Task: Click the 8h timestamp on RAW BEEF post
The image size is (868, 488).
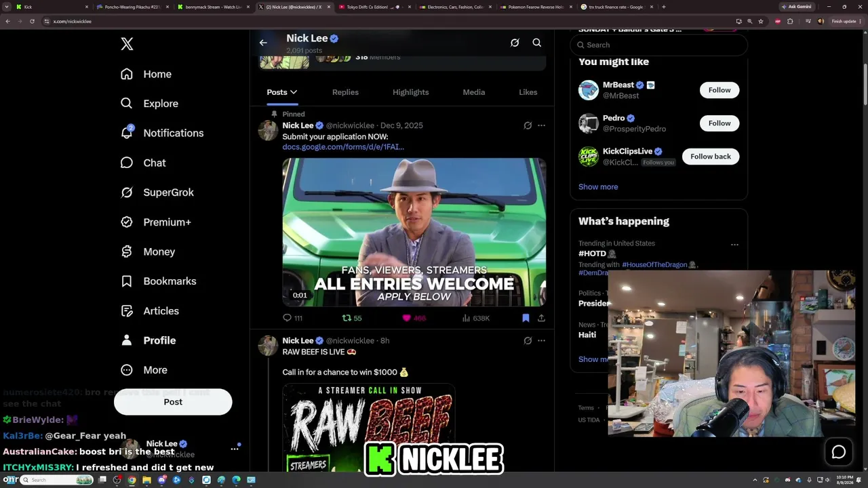Action: [384, 340]
